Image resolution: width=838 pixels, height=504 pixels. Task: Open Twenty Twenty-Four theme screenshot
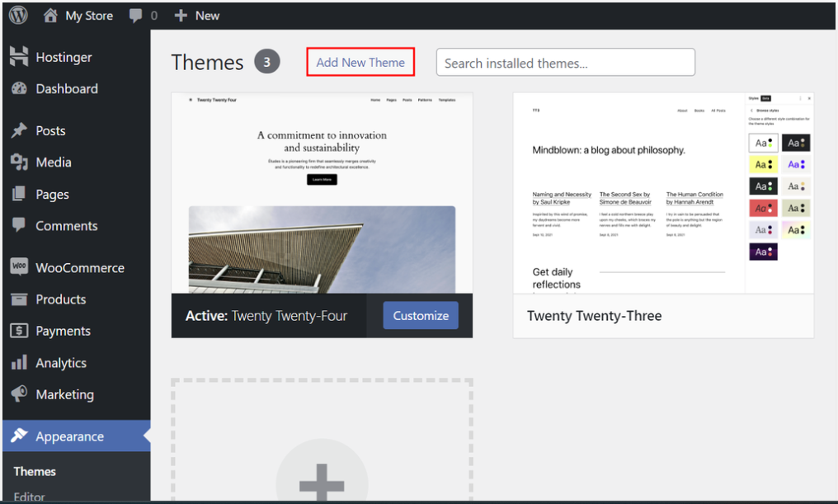click(322, 193)
